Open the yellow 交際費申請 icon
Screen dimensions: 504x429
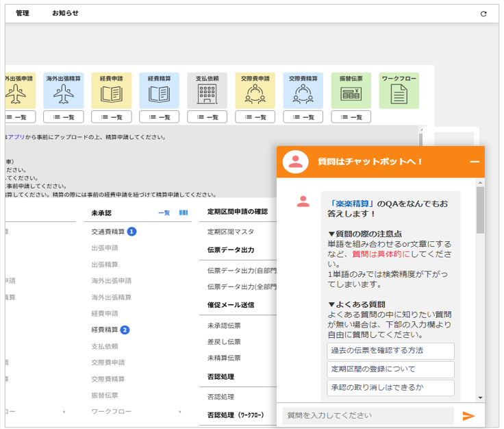[255, 94]
